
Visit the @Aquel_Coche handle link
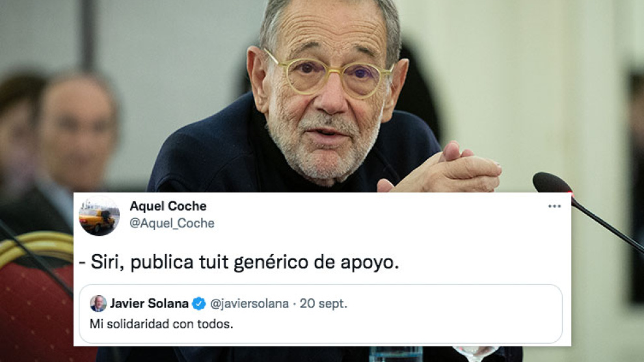pyautogui.click(x=172, y=224)
